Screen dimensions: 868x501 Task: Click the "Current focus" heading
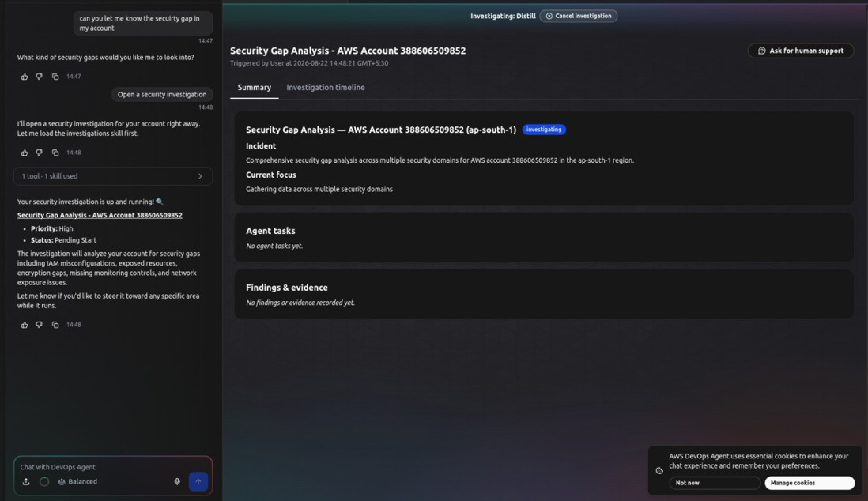[x=271, y=175]
